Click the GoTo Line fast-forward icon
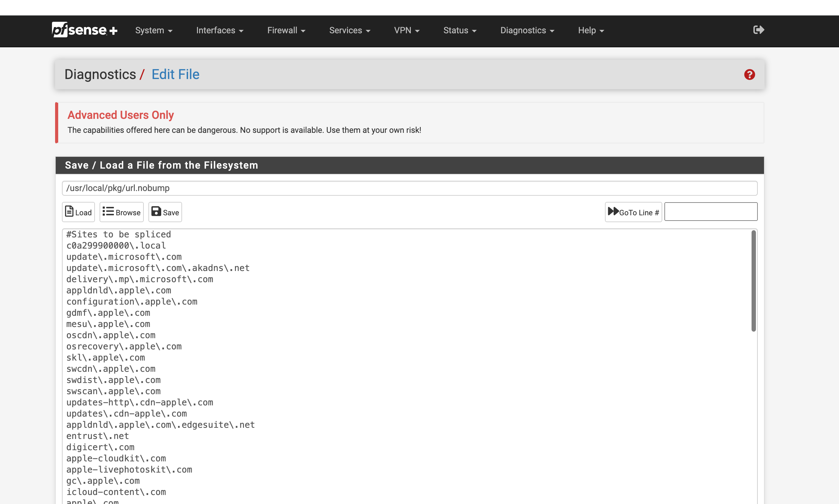Screen dimensions: 839x504 click(613, 211)
